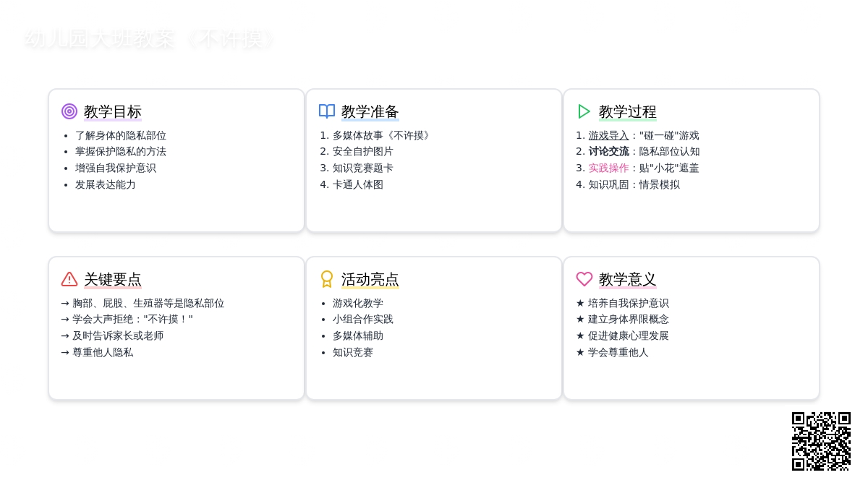Click the 建立身体界限概念 star item

[x=628, y=319]
